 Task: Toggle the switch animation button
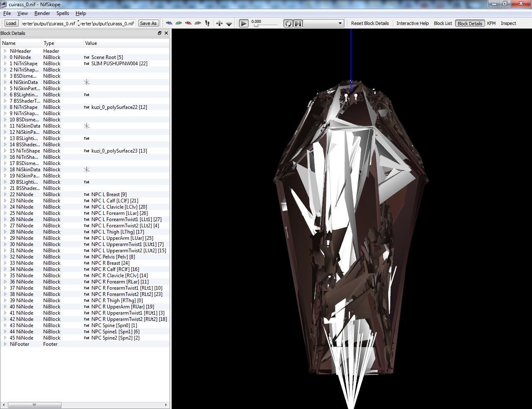point(298,23)
